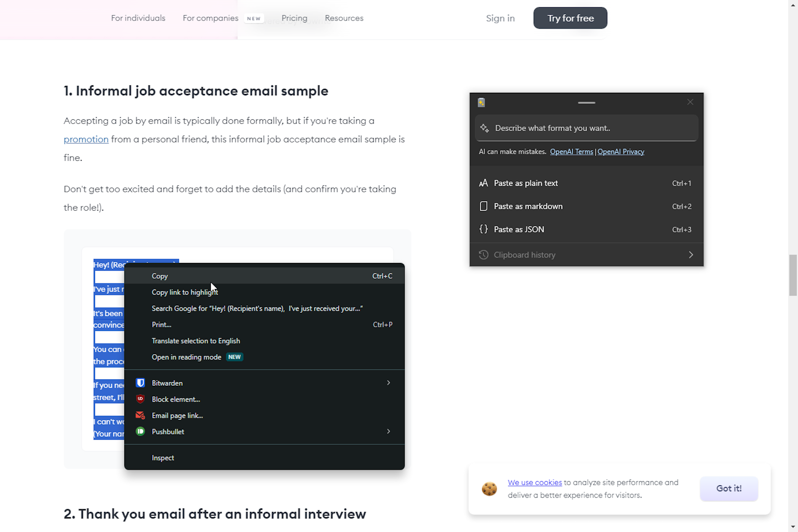The image size is (798, 532).
Task: Expand the Bitwarden submenu arrow
Action: [388, 383]
